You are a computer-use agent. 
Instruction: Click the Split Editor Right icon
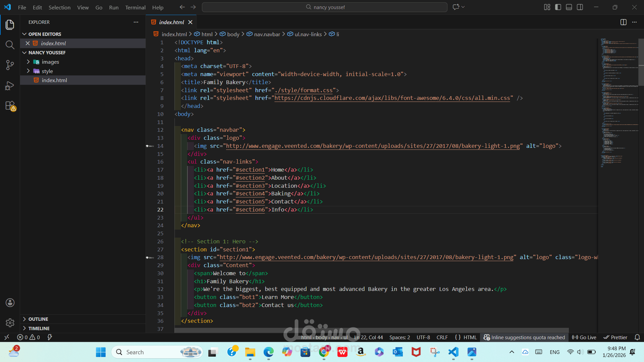point(623,22)
